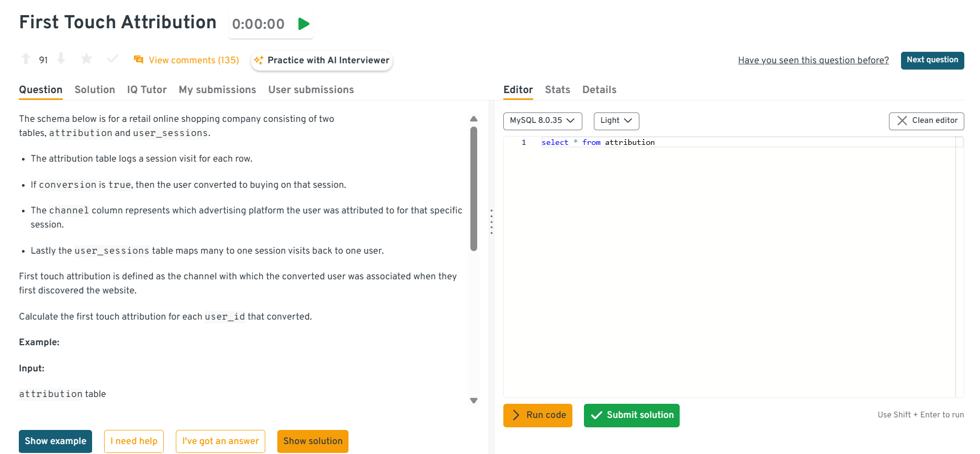
Task: Mark question as completed with checkmark icon
Action: tap(112, 59)
